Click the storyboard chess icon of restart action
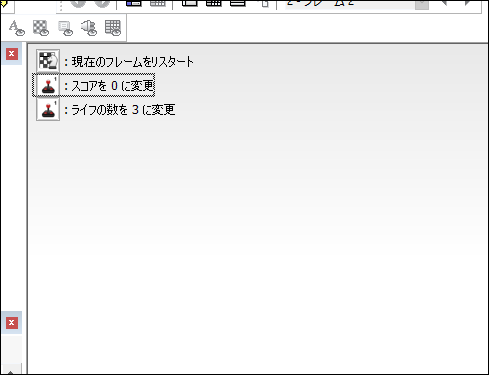The height and width of the screenshot is (375, 489). 48,61
